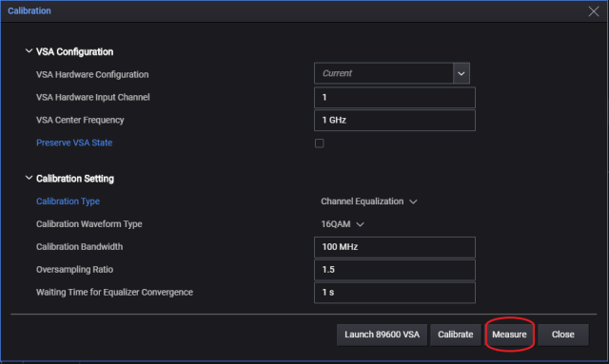Open the VSA Hardware Configuration dropdown arrow
This screenshot has width=609, height=364.
(461, 73)
